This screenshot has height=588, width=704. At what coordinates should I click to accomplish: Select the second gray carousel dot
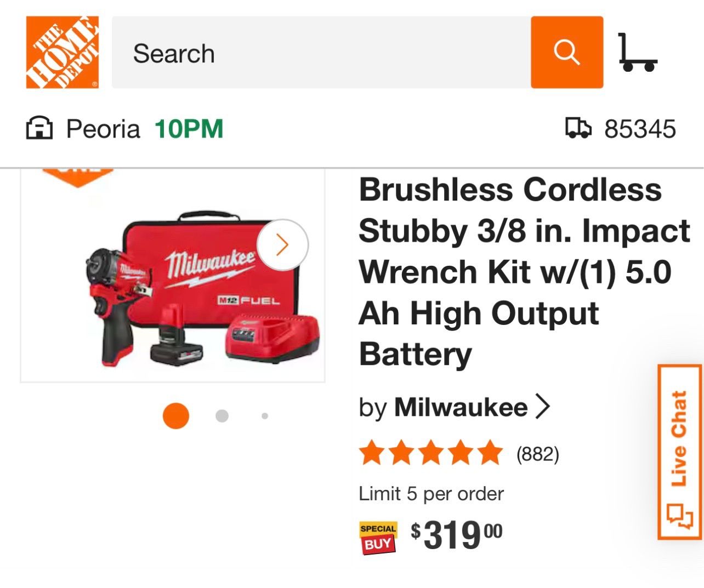coord(222,416)
